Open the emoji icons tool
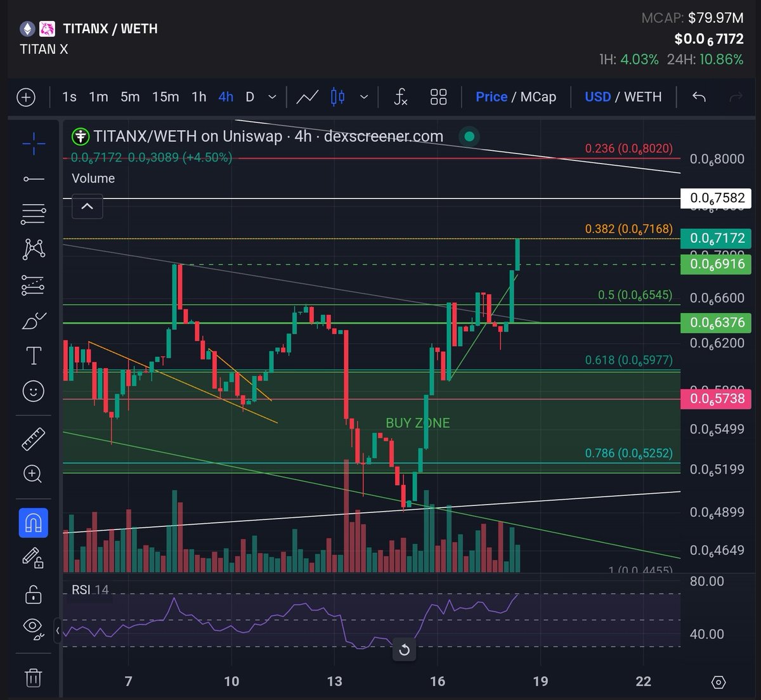 pyautogui.click(x=34, y=391)
